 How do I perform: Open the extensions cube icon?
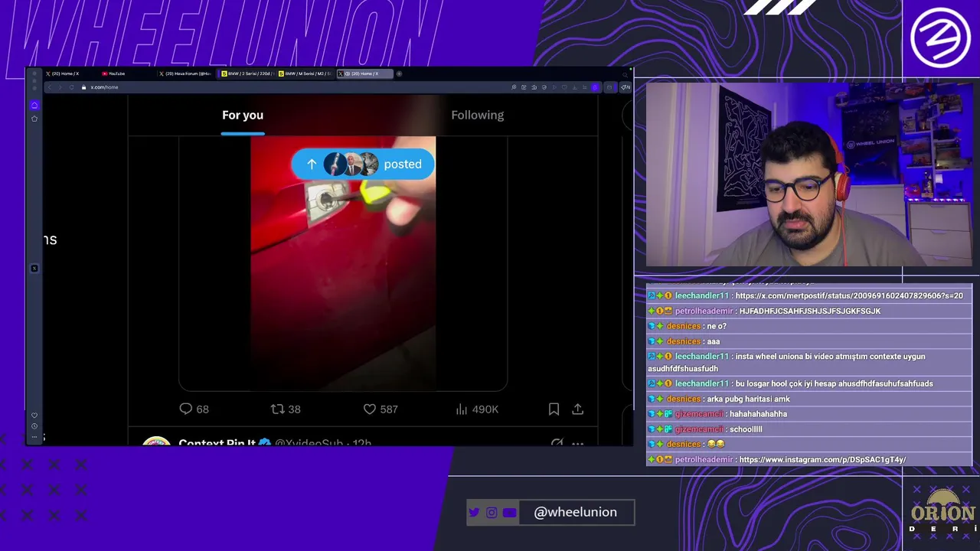pos(609,87)
